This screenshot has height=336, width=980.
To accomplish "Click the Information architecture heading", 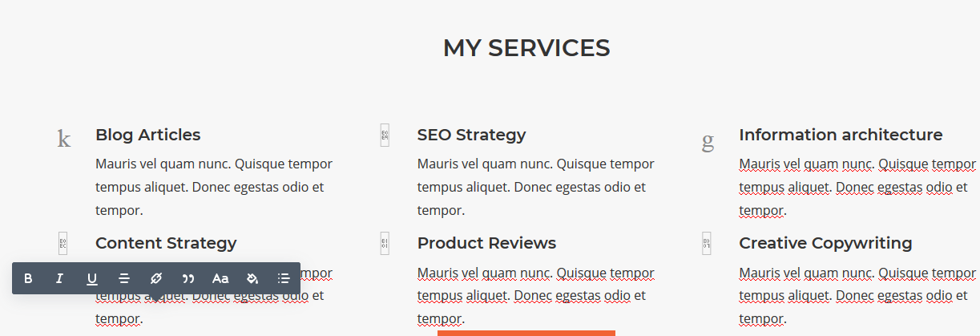I will 841,135.
